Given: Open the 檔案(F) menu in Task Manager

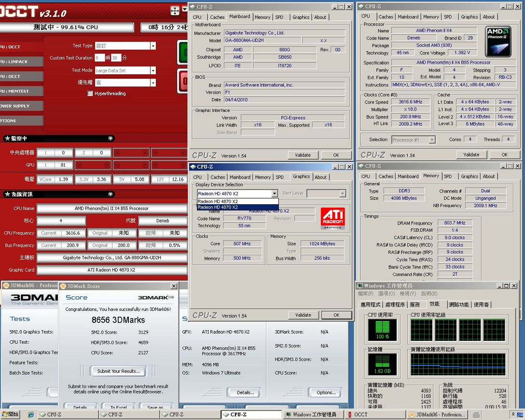Looking at the screenshot, I should (x=366, y=294).
